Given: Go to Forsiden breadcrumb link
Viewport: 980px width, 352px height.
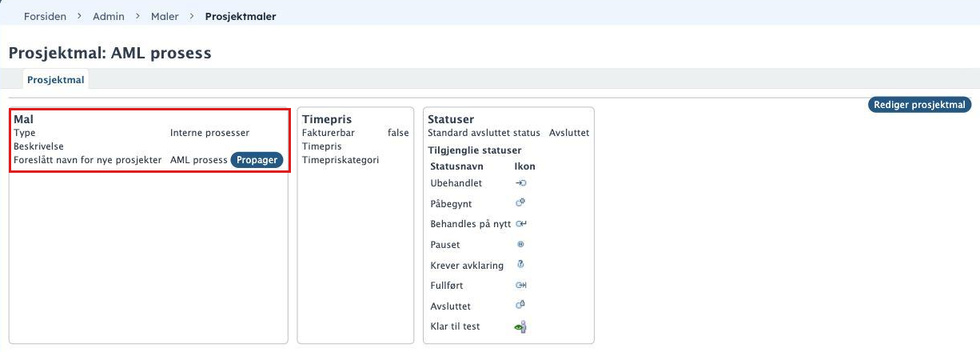Looking at the screenshot, I should click(x=46, y=16).
